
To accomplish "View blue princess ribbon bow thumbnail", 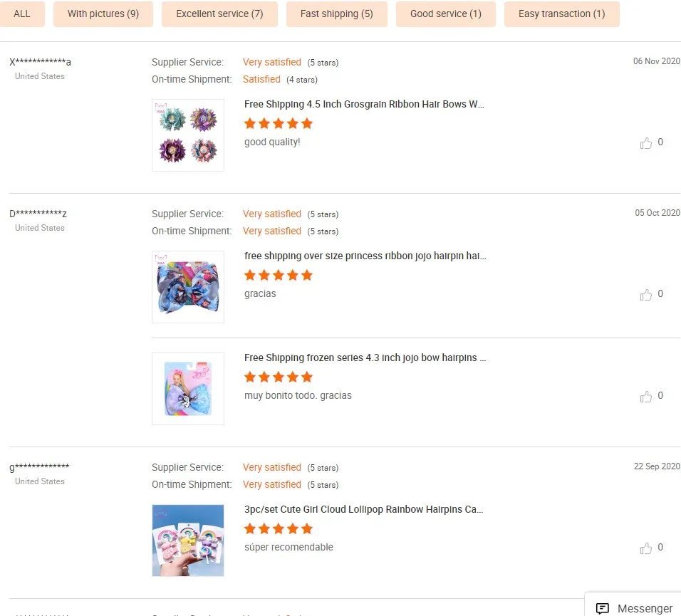I will pyautogui.click(x=188, y=287).
